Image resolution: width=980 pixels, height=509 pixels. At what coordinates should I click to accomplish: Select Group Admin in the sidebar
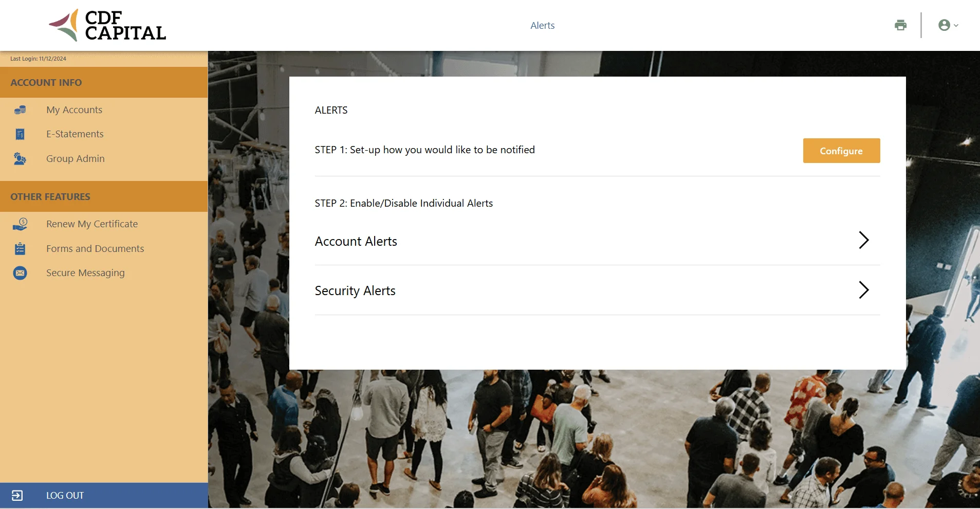click(76, 159)
